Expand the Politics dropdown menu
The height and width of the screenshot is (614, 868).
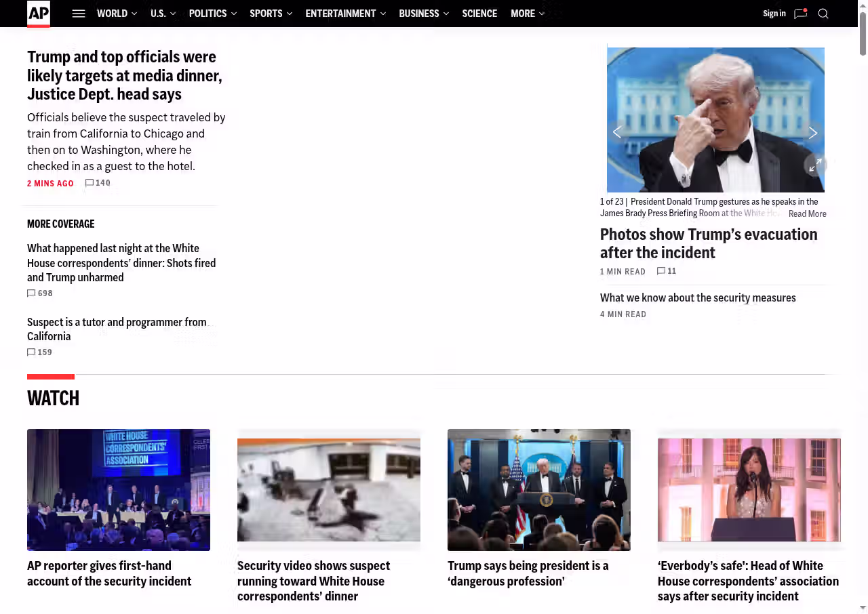(x=212, y=14)
